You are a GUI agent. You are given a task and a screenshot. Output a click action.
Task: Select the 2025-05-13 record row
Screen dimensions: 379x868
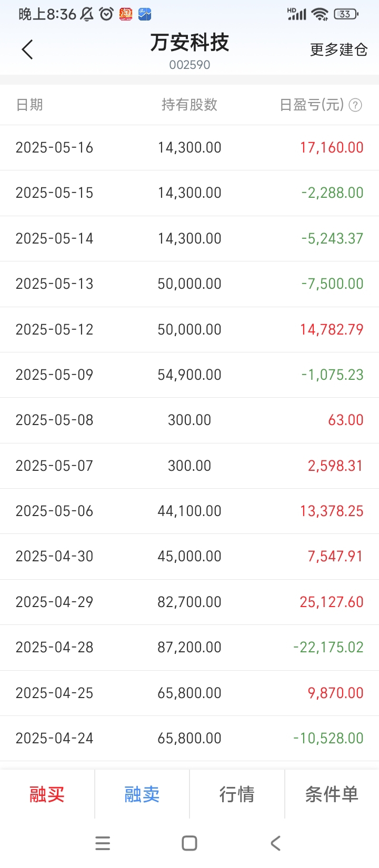[189, 284]
